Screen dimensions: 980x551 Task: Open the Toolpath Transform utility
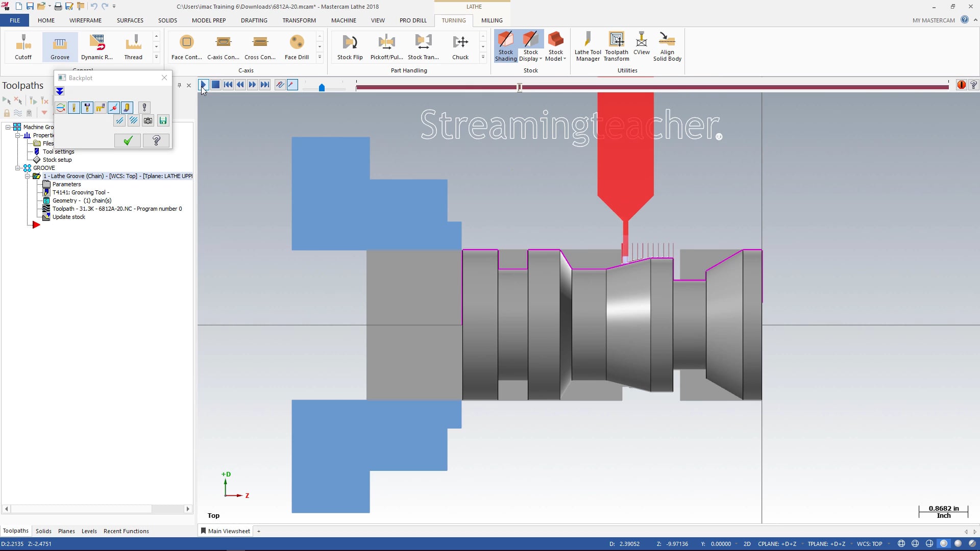pyautogui.click(x=616, y=47)
